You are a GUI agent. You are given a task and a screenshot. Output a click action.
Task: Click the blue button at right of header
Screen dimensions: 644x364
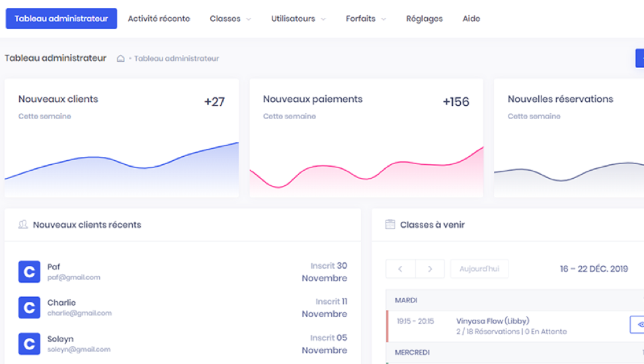pyautogui.click(x=639, y=58)
